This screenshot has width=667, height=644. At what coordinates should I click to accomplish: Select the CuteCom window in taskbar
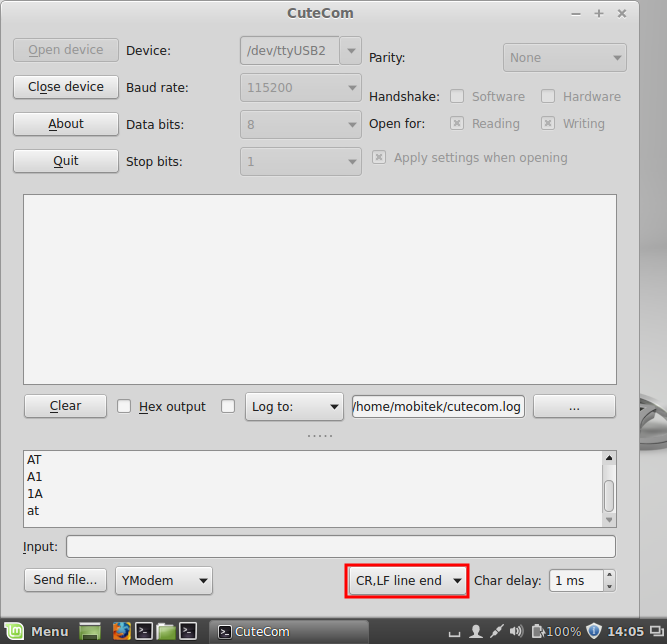[x=288, y=631]
